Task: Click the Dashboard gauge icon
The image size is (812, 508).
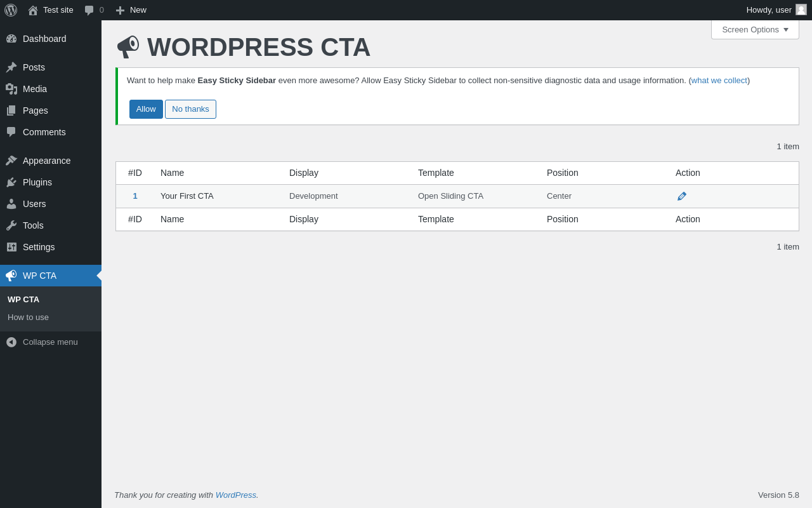Action: [x=11, y=39]
